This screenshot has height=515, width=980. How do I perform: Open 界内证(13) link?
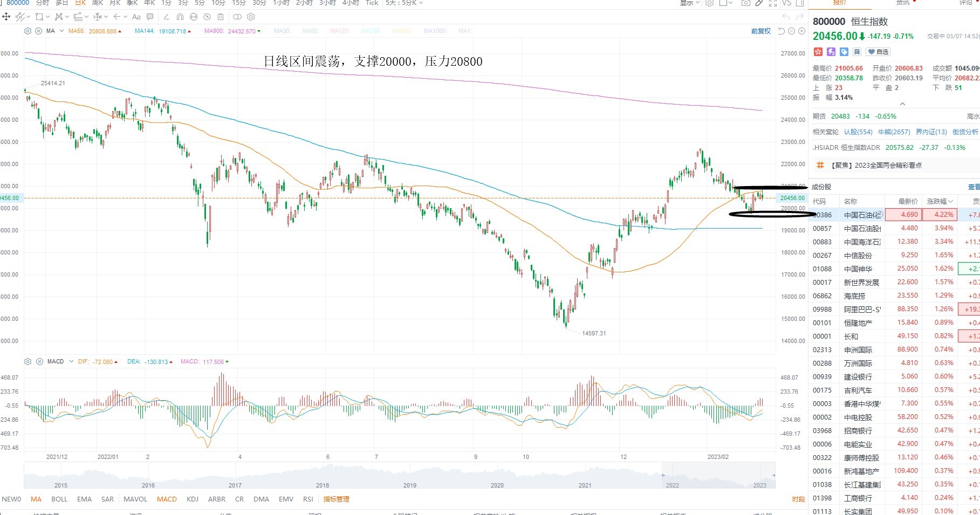pyautogui.click(x=931, y=132)
